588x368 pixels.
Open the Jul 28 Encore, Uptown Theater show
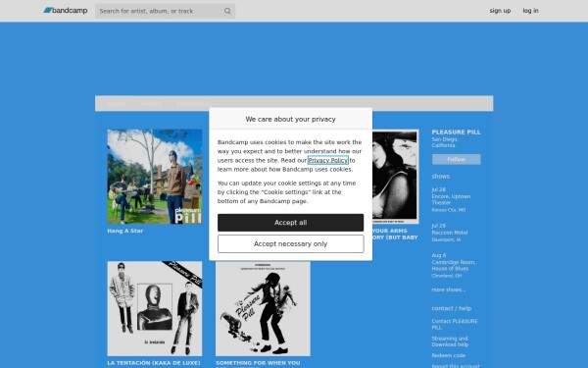451,200
